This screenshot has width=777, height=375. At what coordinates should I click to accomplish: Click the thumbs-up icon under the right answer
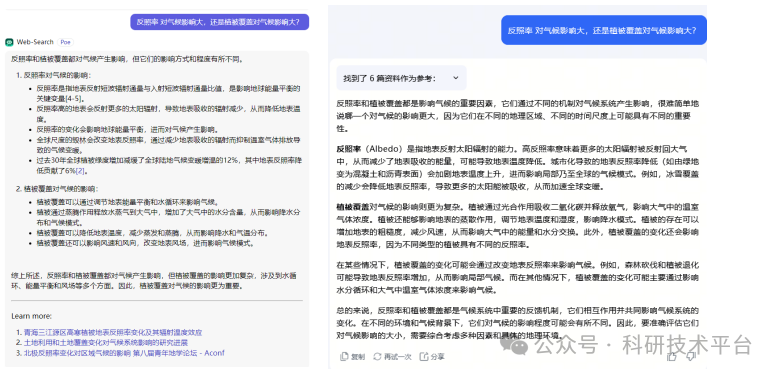tap(672, 356)
